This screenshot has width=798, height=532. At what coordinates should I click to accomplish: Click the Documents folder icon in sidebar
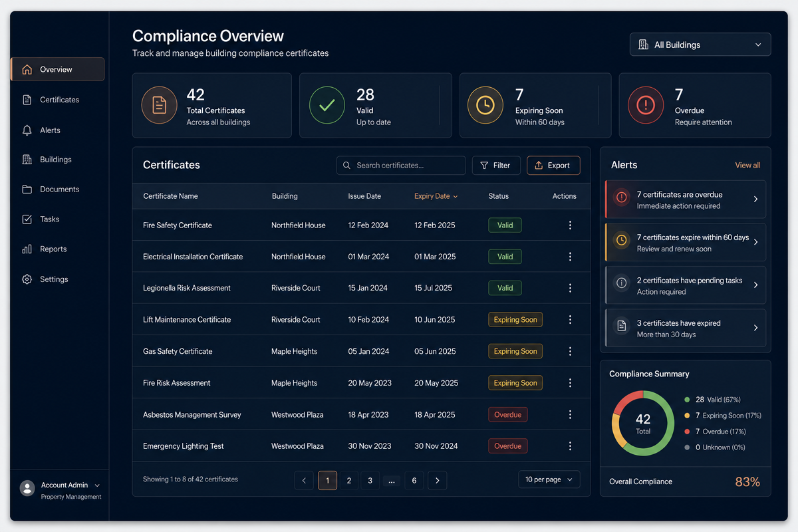tap(27, 190)
